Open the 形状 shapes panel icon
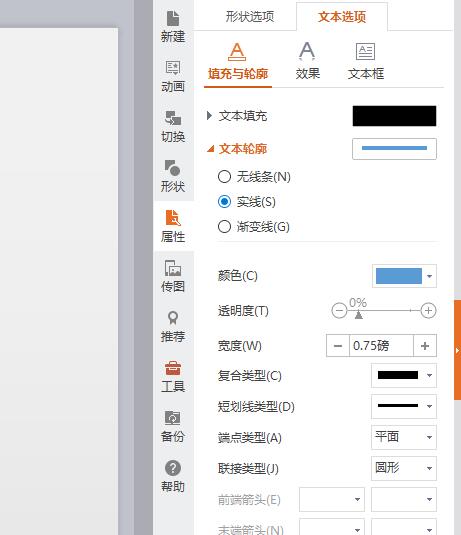The width and height of the screenshot is (461, 535). coord(173,176)
